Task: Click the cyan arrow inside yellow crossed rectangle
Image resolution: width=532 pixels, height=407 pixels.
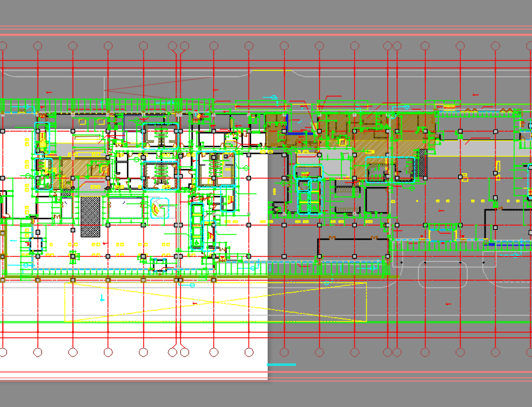Action: (x=102, y=299)
